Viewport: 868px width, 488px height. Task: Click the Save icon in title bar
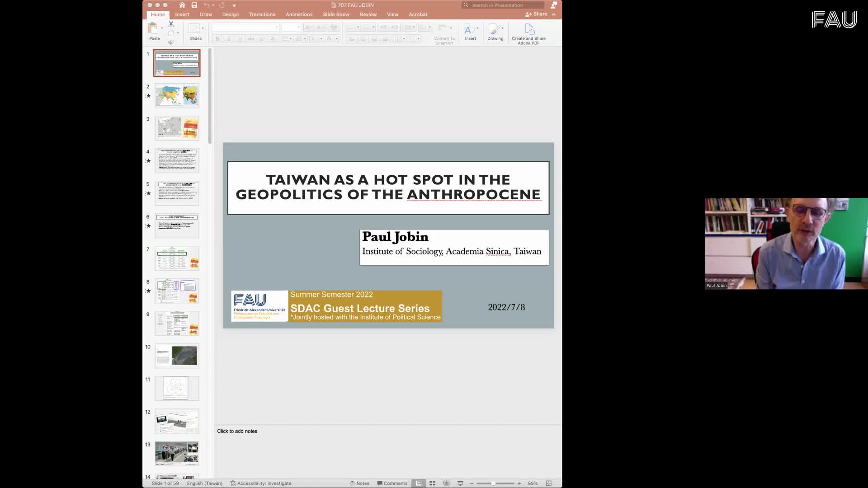tap(194, 5)
